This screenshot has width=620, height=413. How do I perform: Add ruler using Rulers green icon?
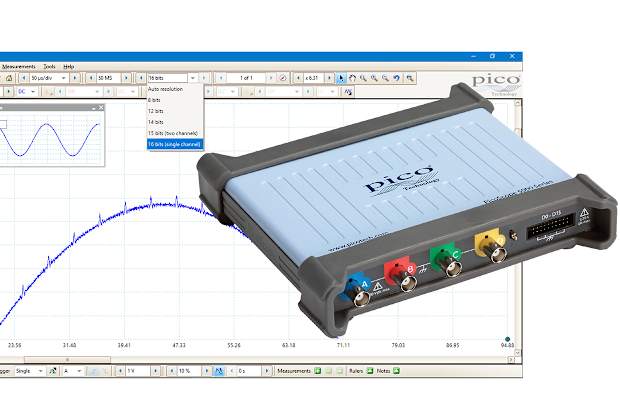click(x=370, y=371)
